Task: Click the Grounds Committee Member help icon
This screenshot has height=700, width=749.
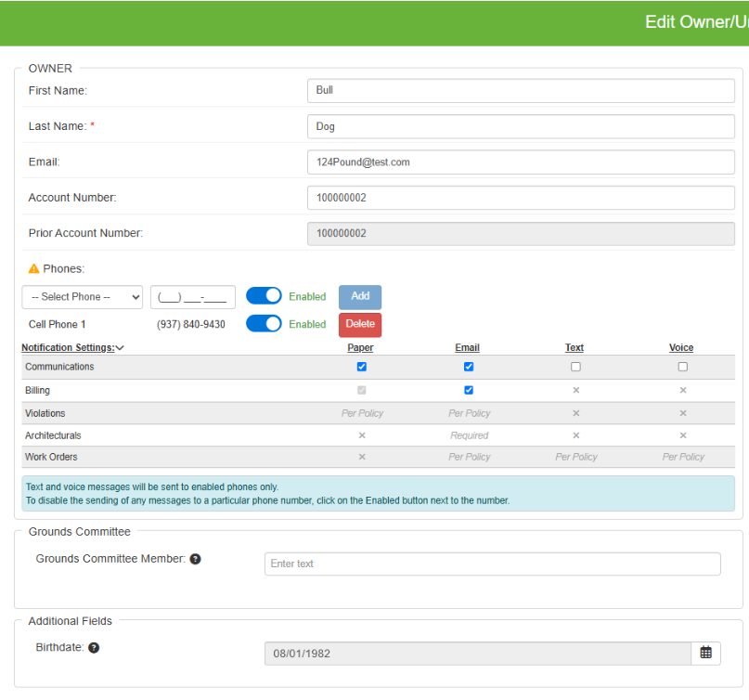Action: [x=195, y=559]
